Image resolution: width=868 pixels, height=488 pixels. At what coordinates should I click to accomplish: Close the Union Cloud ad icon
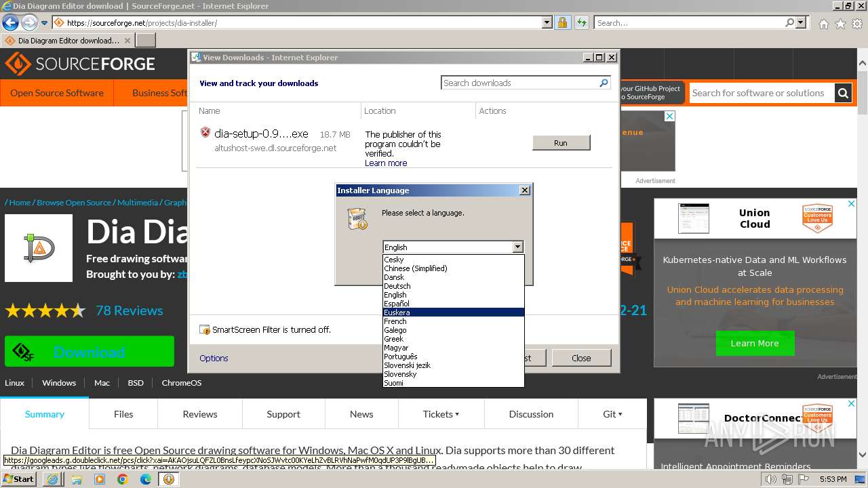coord(851,203)
